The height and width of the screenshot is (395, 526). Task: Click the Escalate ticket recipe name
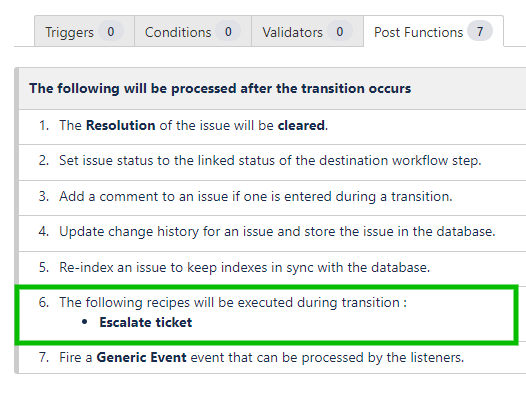click(146, 322)
